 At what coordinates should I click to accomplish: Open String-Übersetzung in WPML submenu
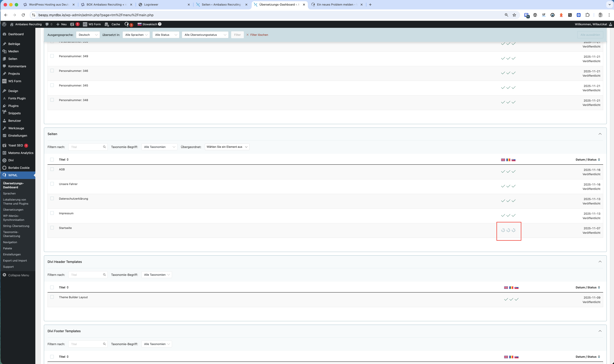click(16, 226)
